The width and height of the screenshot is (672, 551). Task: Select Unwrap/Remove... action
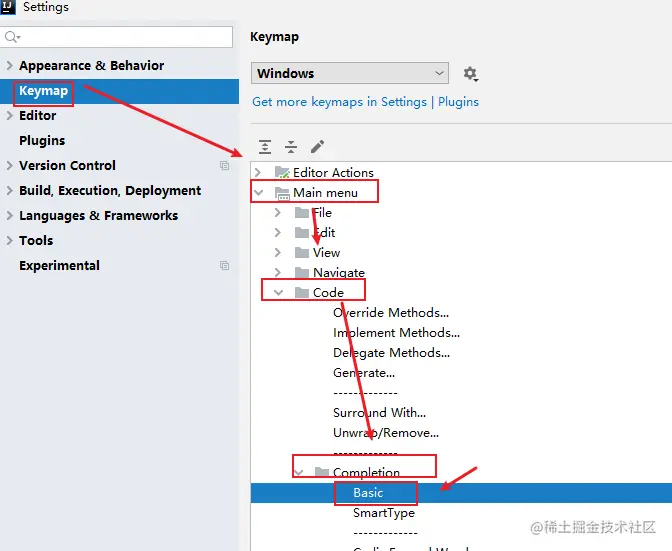coord(386,433)
